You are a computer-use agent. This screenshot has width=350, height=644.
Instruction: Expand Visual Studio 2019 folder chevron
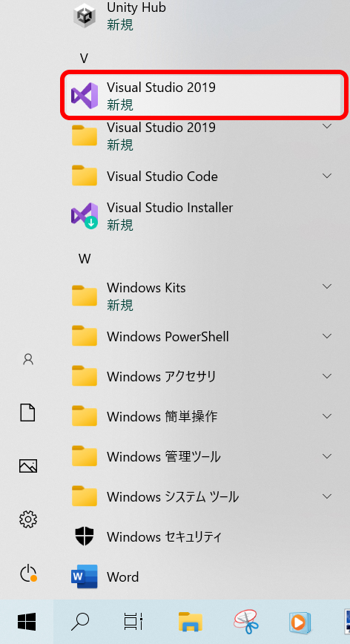coord(327,126)
